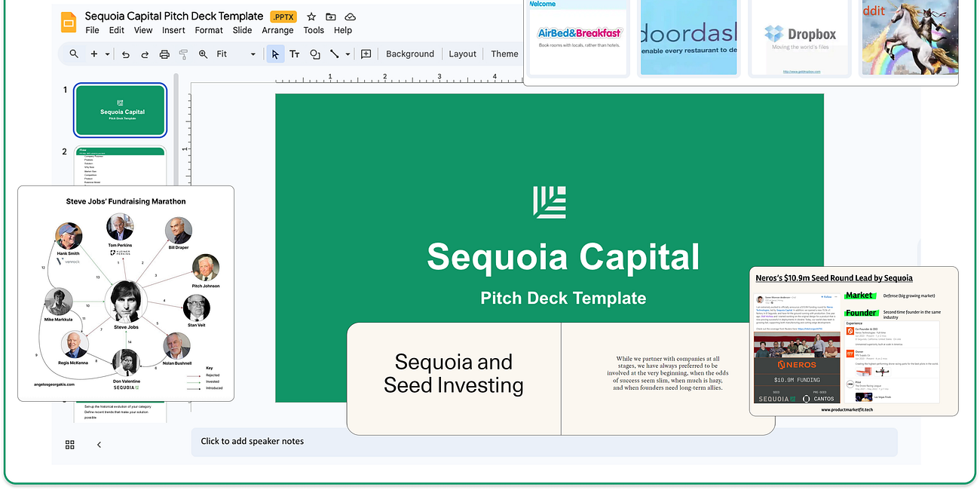
Task: Activate the select cursor tool
Action: point(274,54)
